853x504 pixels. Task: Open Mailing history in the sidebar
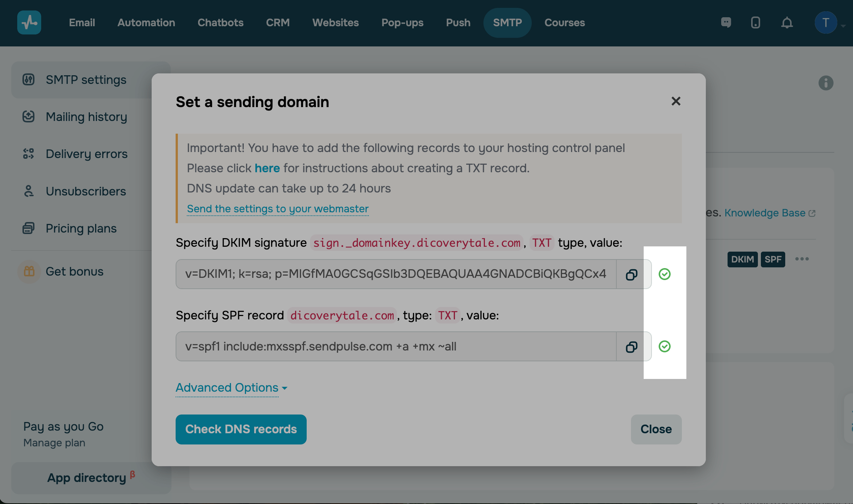click(86, 117)
